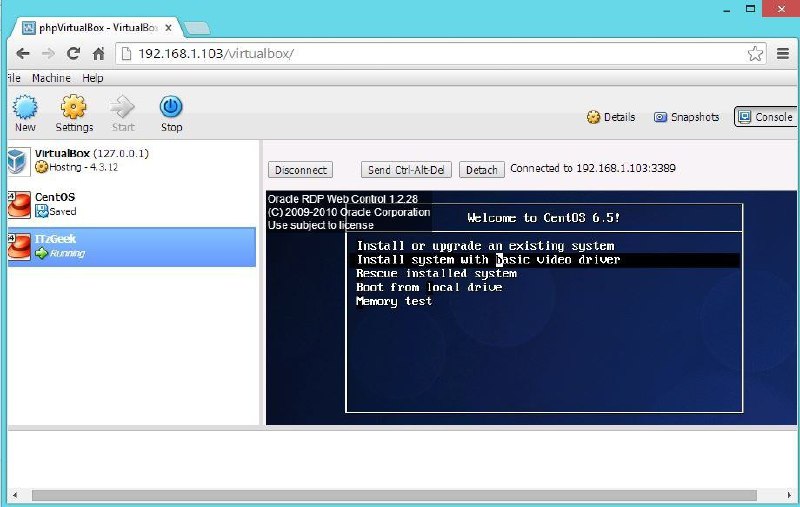Open a new browser tab
800x507 pixels.
tap(197, 29)
